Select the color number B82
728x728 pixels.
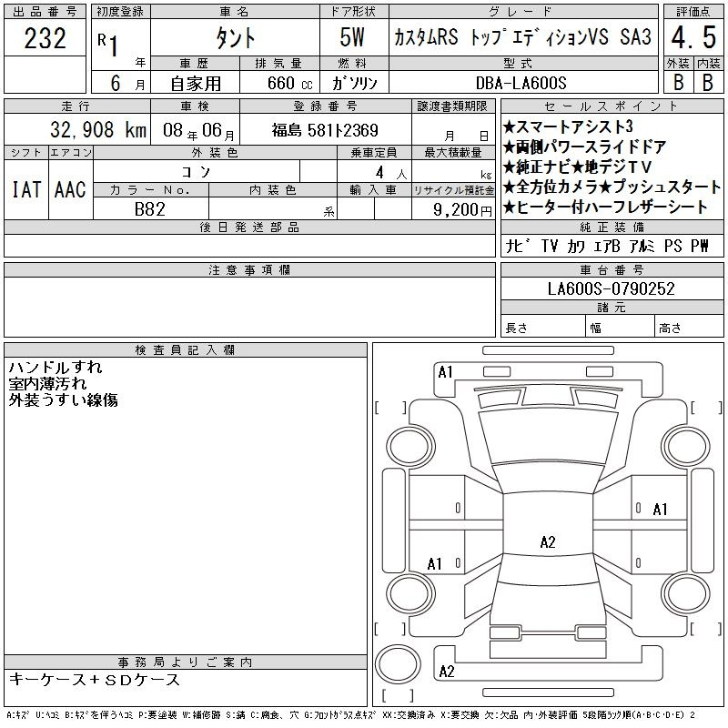pos(149,209)
